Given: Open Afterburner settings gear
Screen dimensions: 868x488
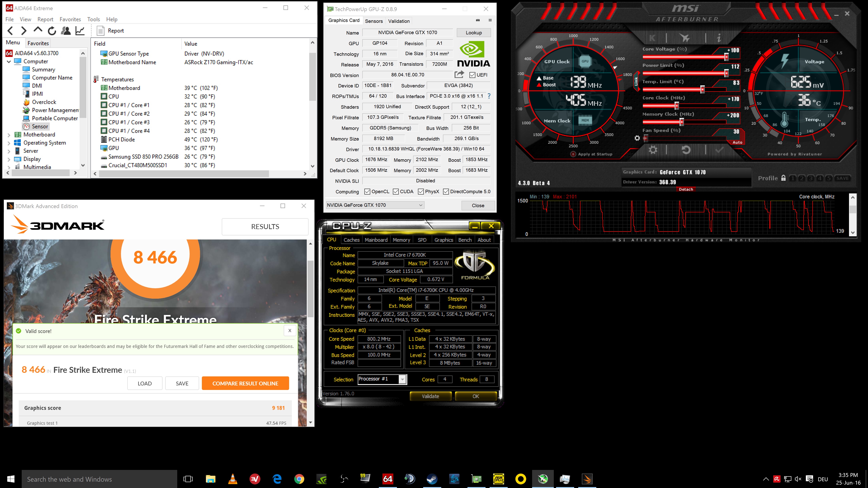Looking at the screenshot, I should (653, 150).
